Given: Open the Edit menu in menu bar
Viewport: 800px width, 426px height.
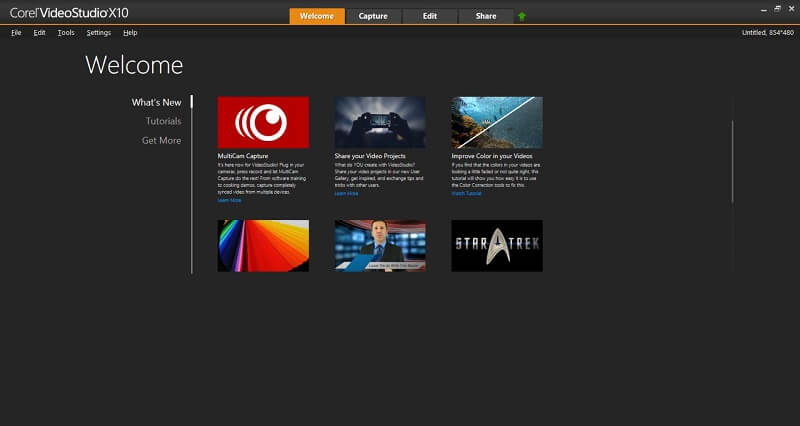Looking at the screenshot, I should click(x=39, y=33).
